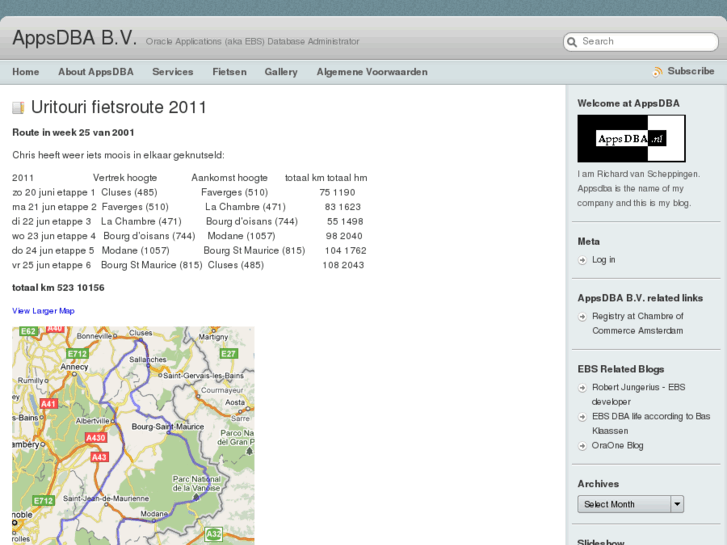Click the arrow bullet beside Registry at Chambre

click(582, 317)
